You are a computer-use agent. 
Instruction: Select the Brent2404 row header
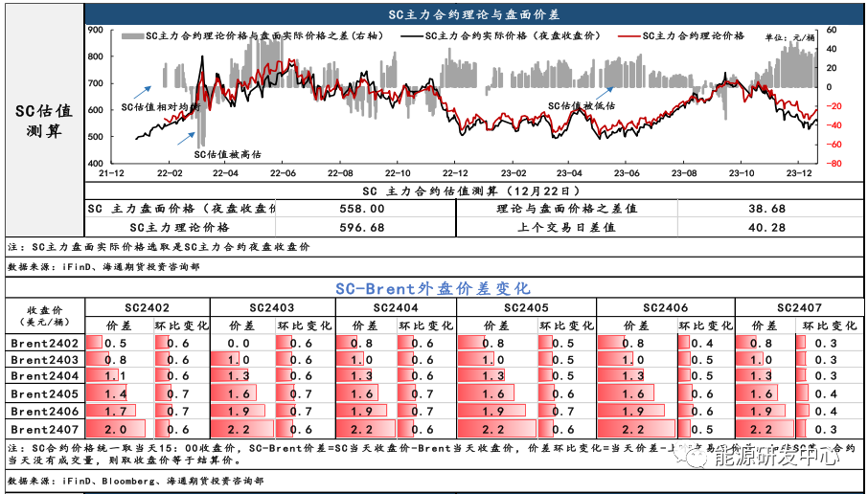[45, 376]
